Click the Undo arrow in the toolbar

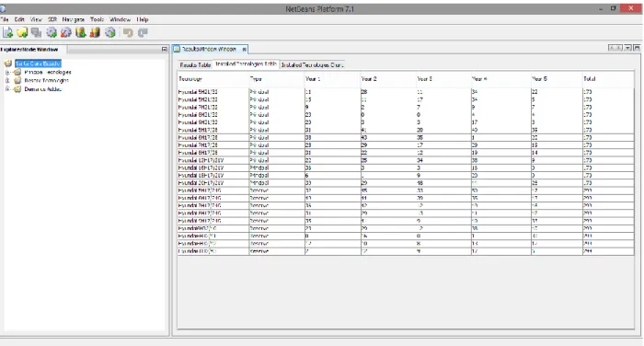click(128, 32)
